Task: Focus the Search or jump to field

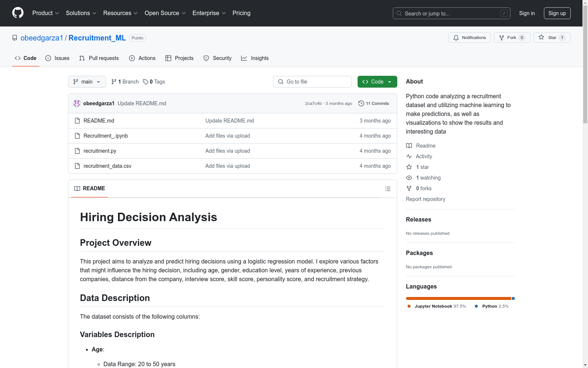Action: point(452,13)
